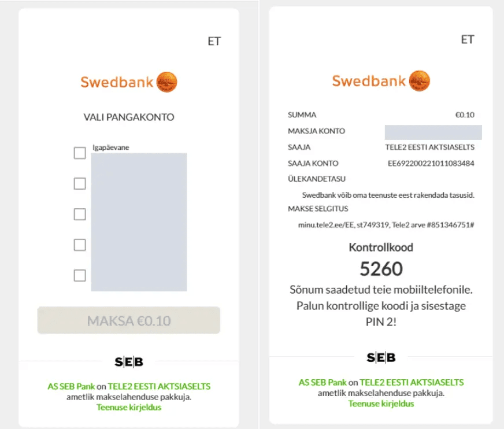Click AS SEB Pank link in right panel
Screen dimensions: 504x429
(323, 382)
